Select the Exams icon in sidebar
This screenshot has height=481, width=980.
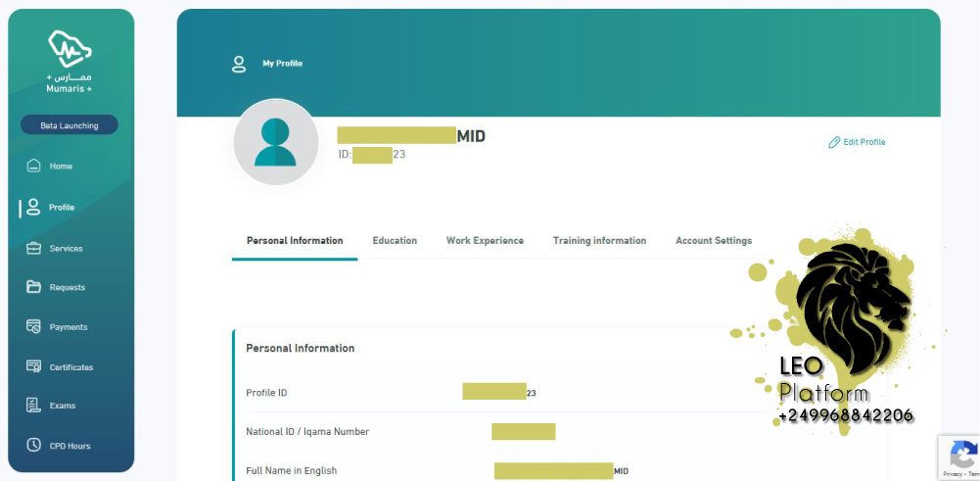[x=33, y=406]
